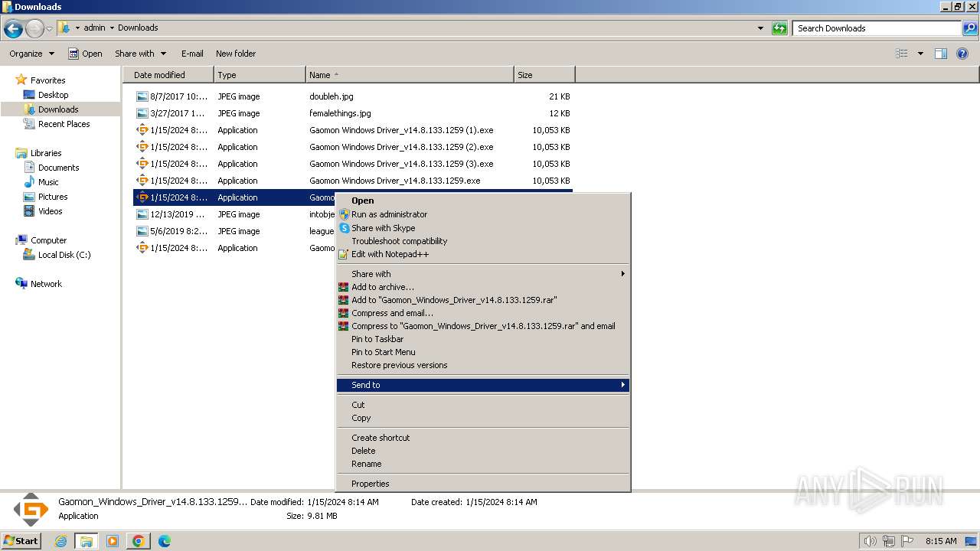
Task: Click the Forward navigation arrow
Action: [34, 29]
